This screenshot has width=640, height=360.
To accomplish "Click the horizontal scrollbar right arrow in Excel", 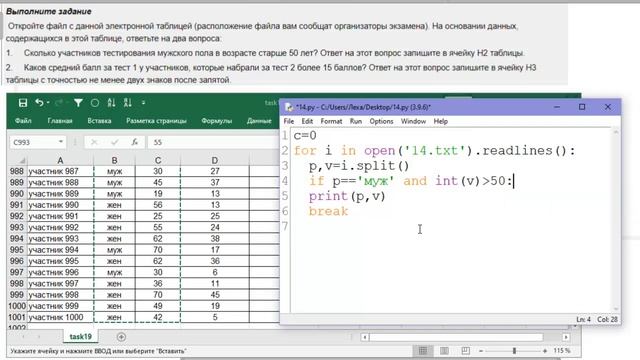I will [566, 337].
